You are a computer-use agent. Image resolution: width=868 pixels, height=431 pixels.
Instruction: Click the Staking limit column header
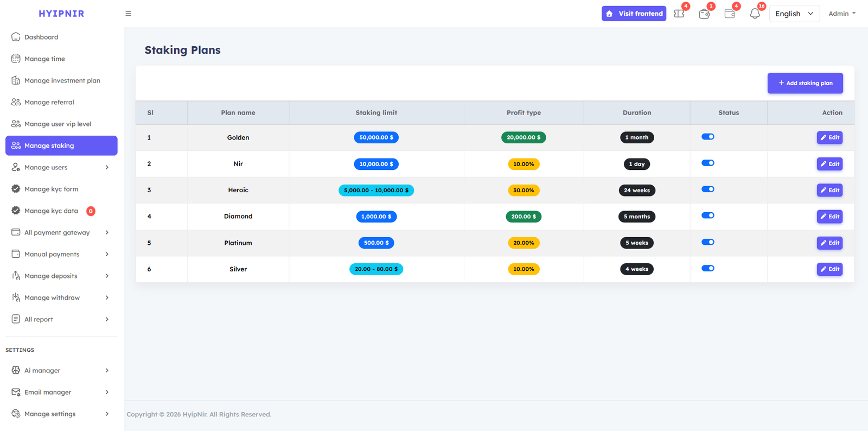pos(376,112)
